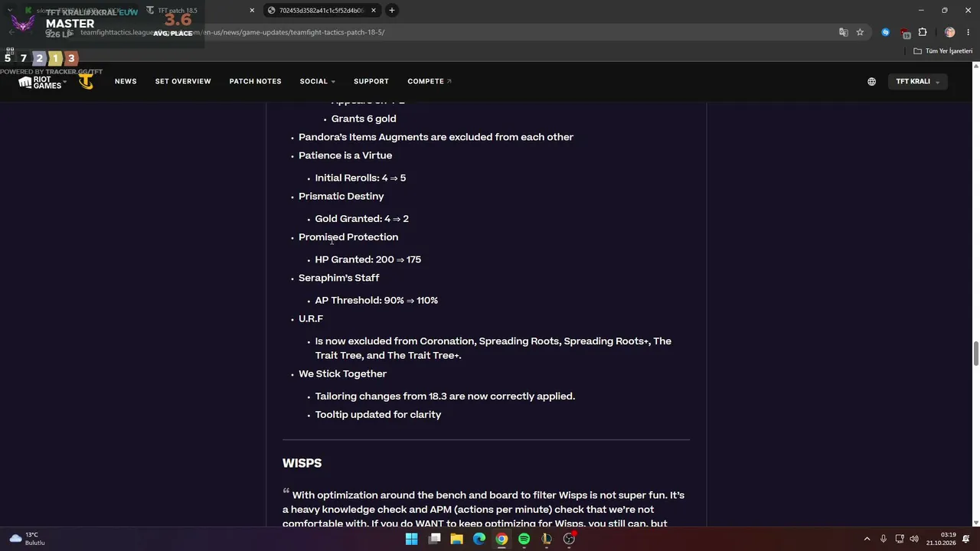980x551 pixels.
Task: Click the page vertical scrollbar thumb
Action: (x=976, y=354)
